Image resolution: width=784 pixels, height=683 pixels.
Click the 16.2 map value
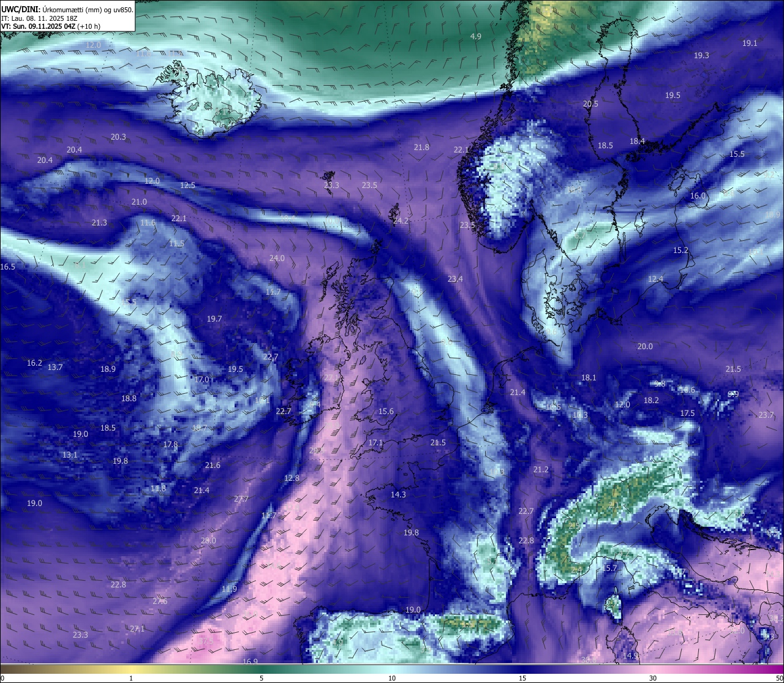click(34, 363)
